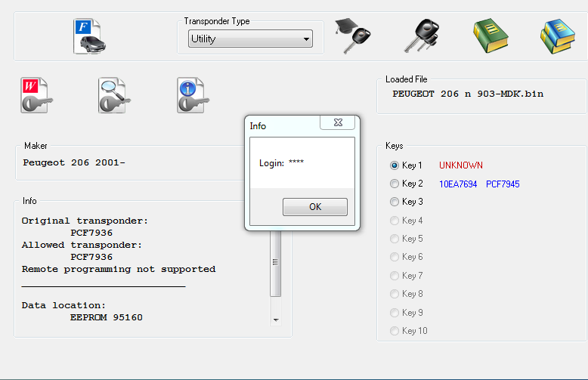
Task: Click the key learning graduation cap icon
Action: tap(352, 36)
